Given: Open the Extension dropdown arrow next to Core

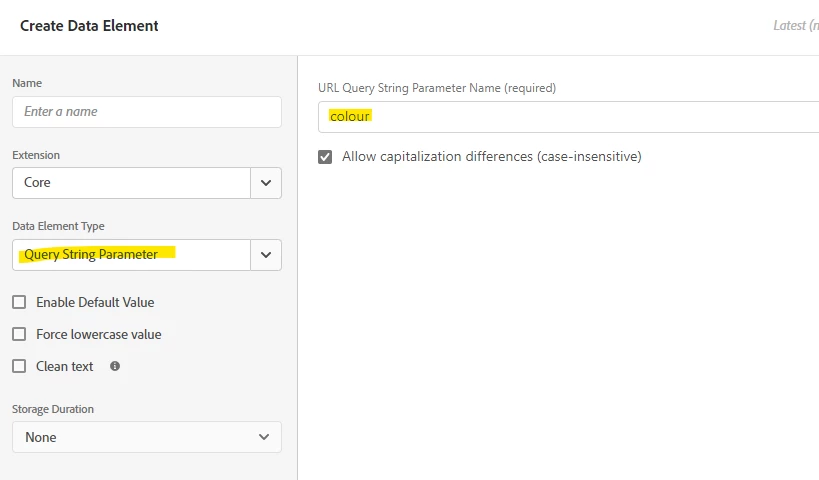Looking at the screenshot, I should point(266,183).
